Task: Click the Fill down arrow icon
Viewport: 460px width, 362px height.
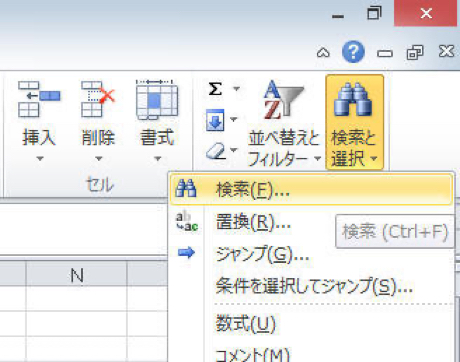Action: [215, 120]
